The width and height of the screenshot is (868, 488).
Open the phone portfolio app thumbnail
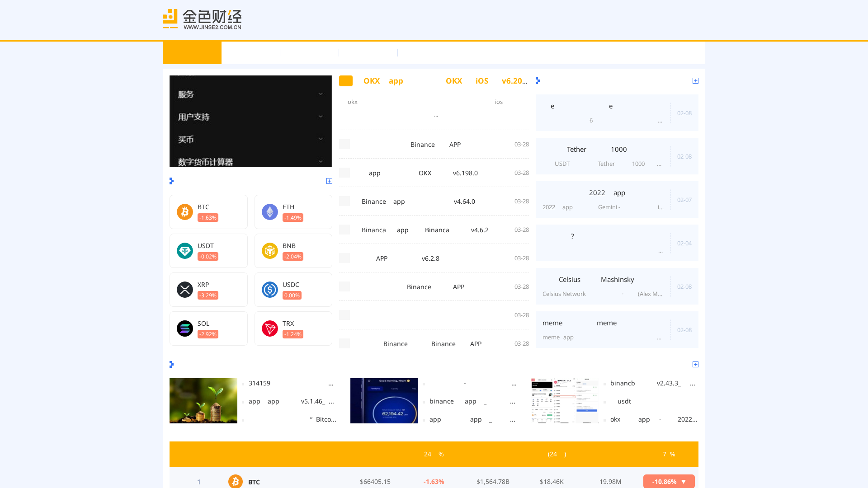[384, 401]
